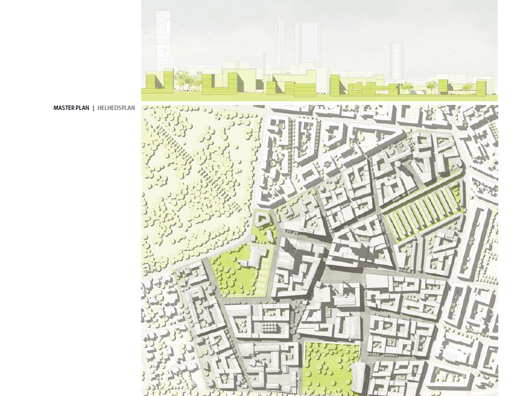Click the HELHEDSPLAN gray label
The width and height of the screenshot is (532, 396).
pos(116,108)
